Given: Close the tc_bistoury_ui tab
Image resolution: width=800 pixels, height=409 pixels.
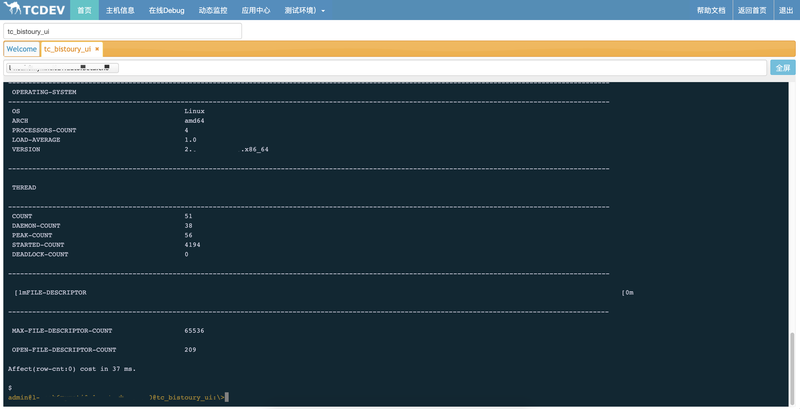Looking at the screenshot, I should click(97, 49).
